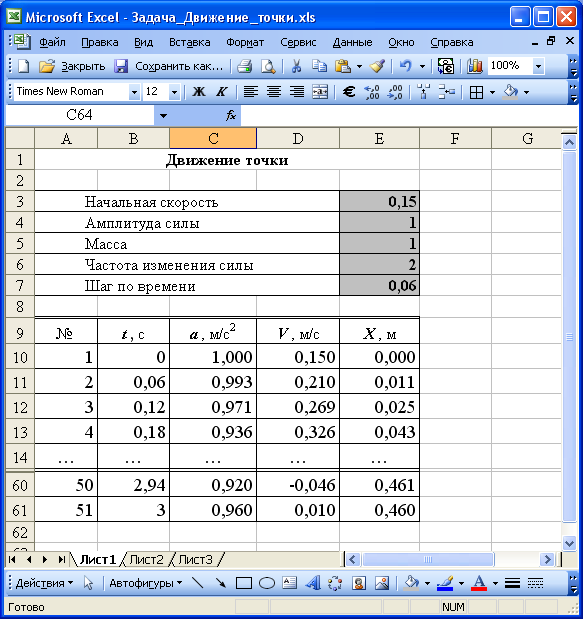
Task: Click the New document icon
Action: 24,66
